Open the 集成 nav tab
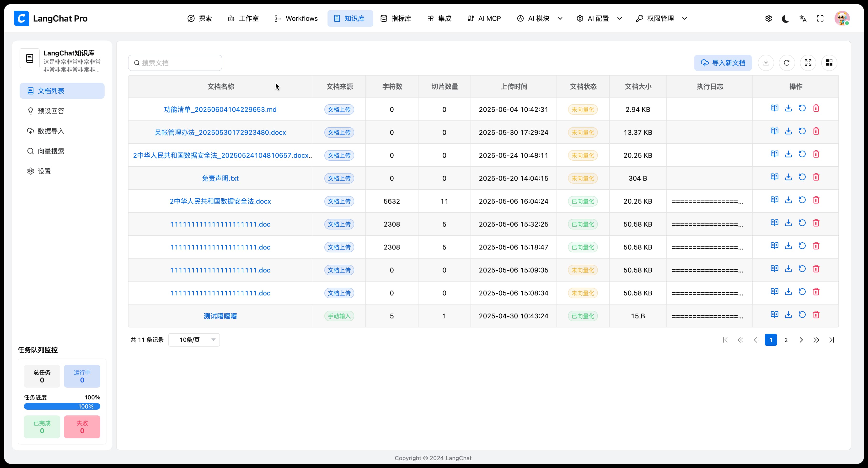 [x=439, y=19]
